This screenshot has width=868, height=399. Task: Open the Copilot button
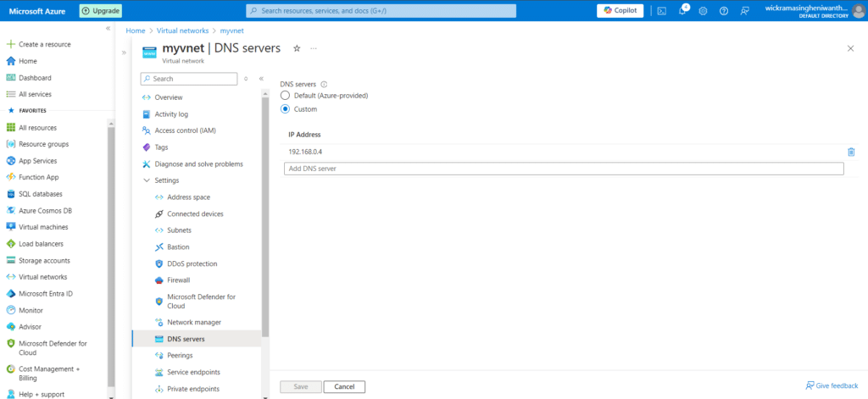coord(620,11)
